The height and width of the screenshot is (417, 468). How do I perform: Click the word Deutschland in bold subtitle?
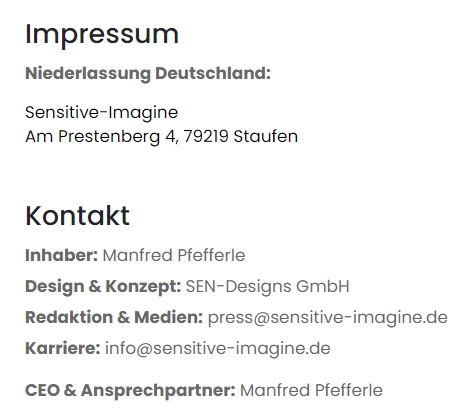(x=213, y=73)
